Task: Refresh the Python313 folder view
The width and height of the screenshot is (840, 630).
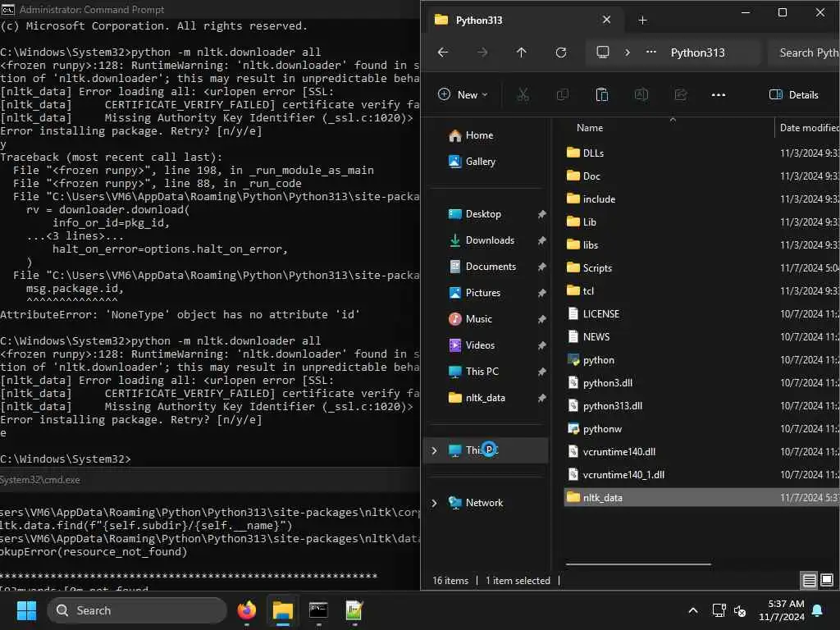Action: tap(561, 52)
